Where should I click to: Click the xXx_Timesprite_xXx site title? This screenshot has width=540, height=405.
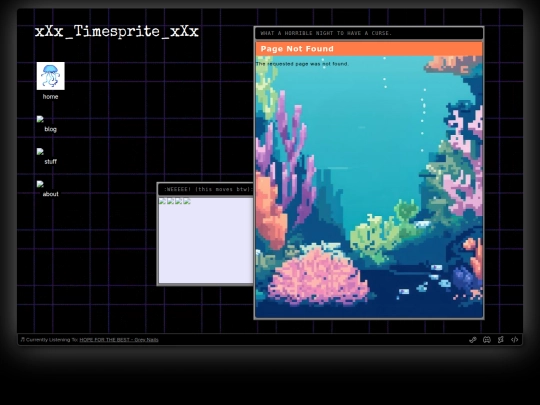pyautogui.click(x=117, y=31)
